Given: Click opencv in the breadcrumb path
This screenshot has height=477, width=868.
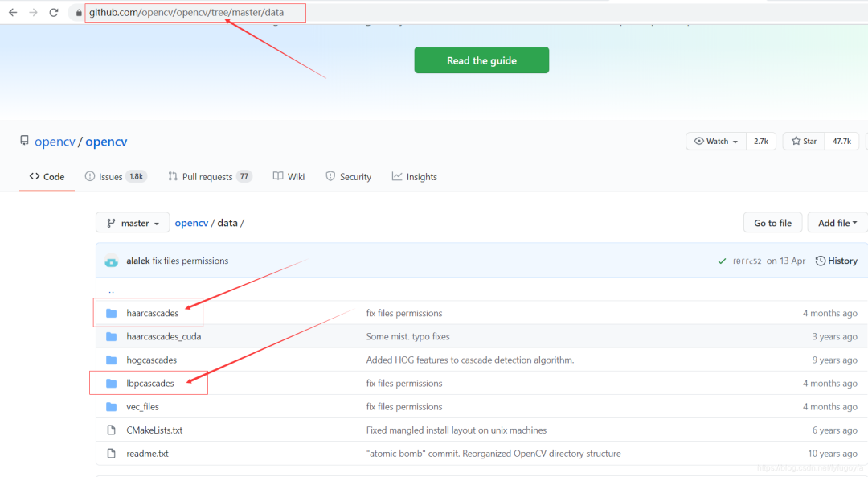Looking at the screenshot, I should tap(191, 223).
